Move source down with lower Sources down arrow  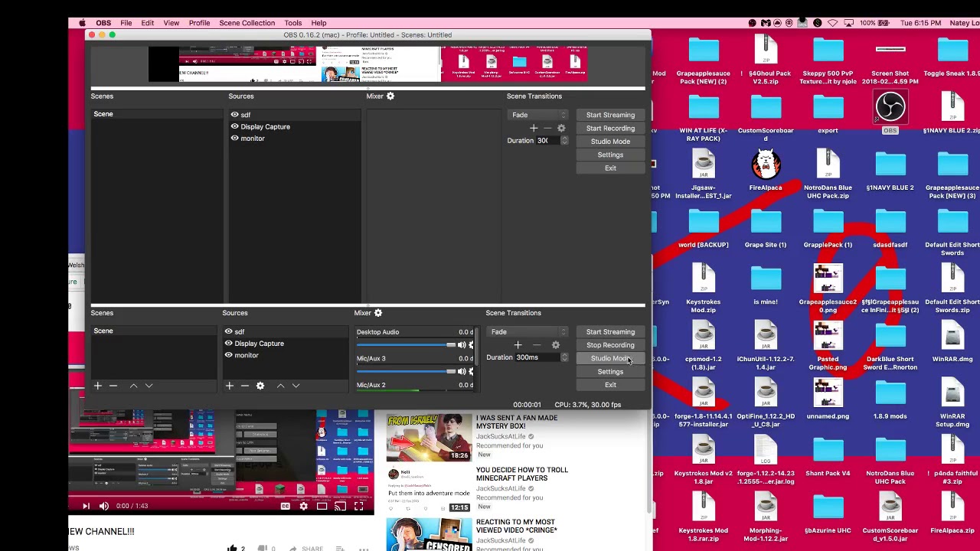[296, 386]
